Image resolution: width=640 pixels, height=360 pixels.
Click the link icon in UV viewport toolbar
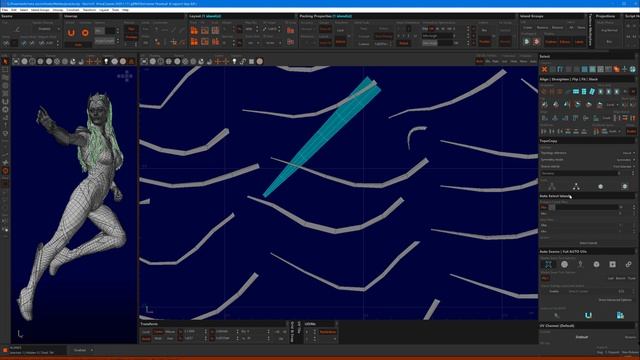tap(243, 61)
